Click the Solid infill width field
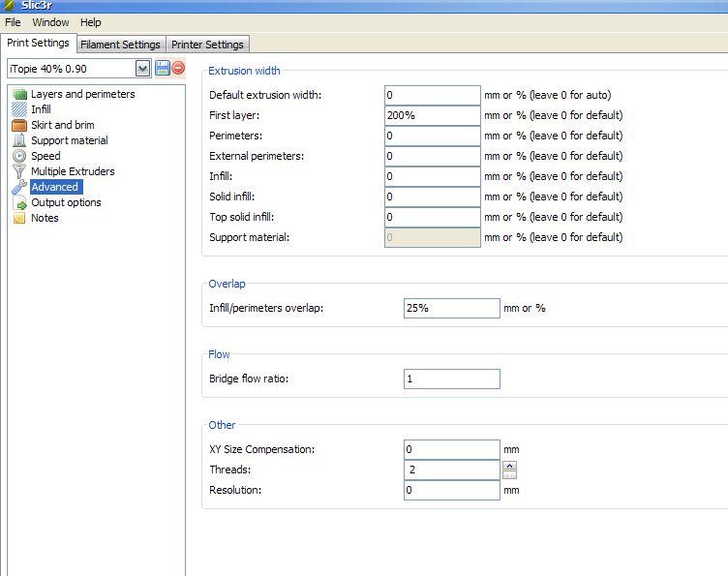This screenshot has height=576, width=728. [x=432, y=197]
